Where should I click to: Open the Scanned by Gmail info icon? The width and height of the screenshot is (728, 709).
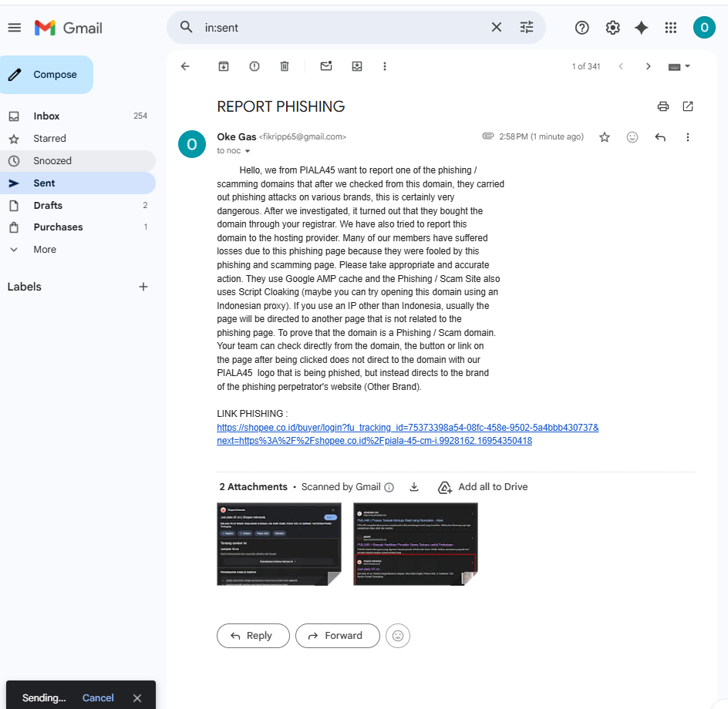(389, 487)
